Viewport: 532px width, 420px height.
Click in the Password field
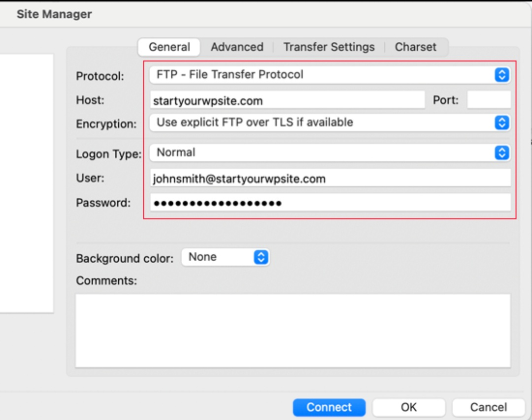(330, 203)
